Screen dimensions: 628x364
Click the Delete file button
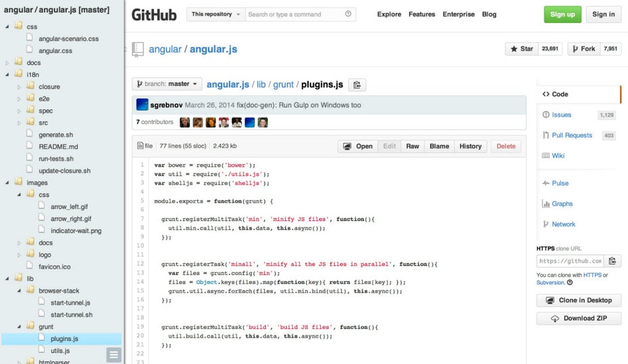point(506,146)
